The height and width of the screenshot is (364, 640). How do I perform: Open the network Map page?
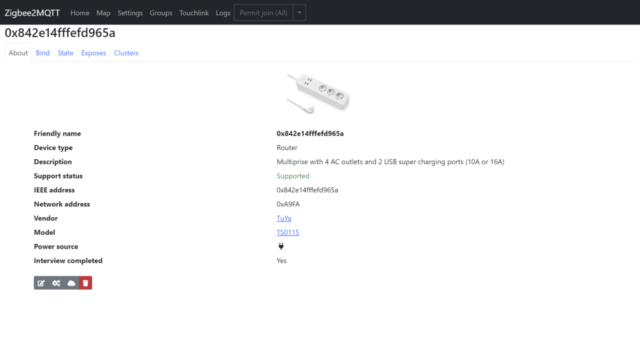(x=103, y=12)
